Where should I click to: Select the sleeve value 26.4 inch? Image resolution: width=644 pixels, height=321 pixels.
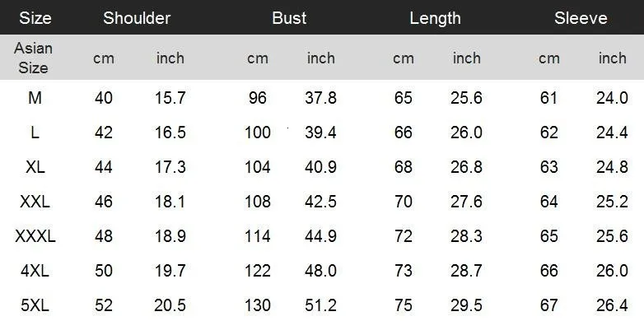point(612,305)
